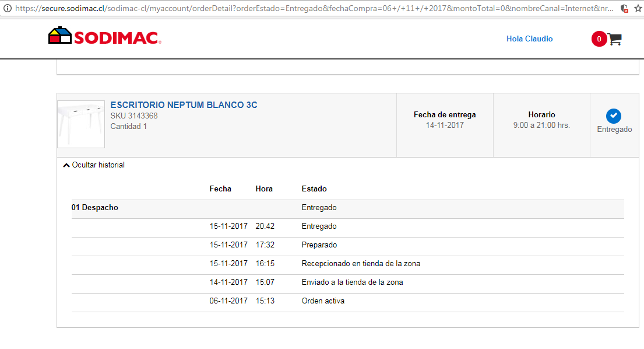Click the Horario heading
644x349 pixels.
click(542, 115)
